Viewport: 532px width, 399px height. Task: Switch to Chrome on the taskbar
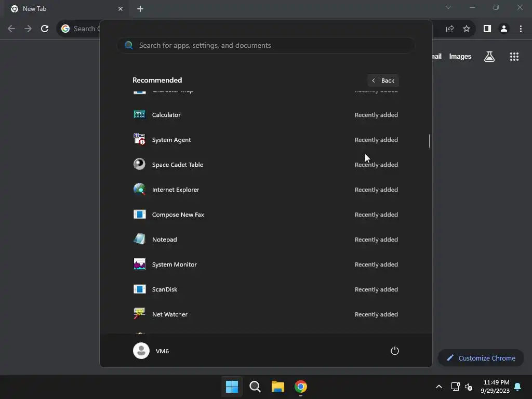coord(301,387)
